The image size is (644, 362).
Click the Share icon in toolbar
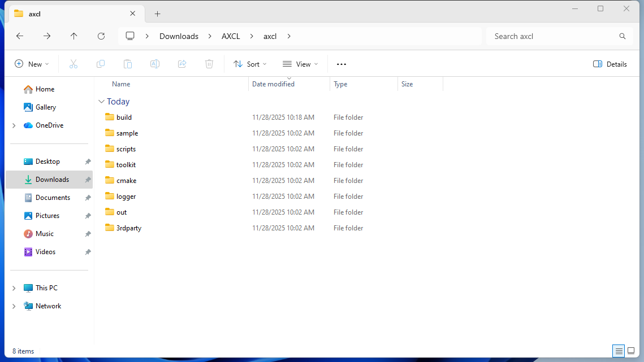click(x=182, y=64)
